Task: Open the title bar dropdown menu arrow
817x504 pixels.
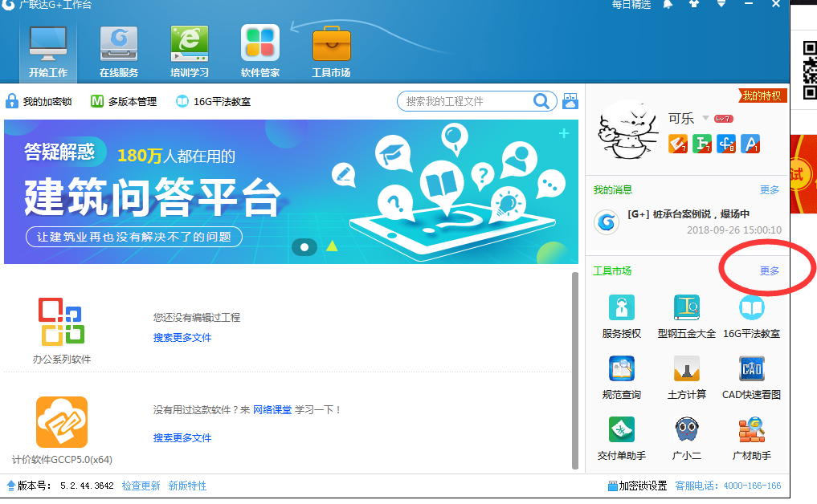Action: [x=721, y=4]
